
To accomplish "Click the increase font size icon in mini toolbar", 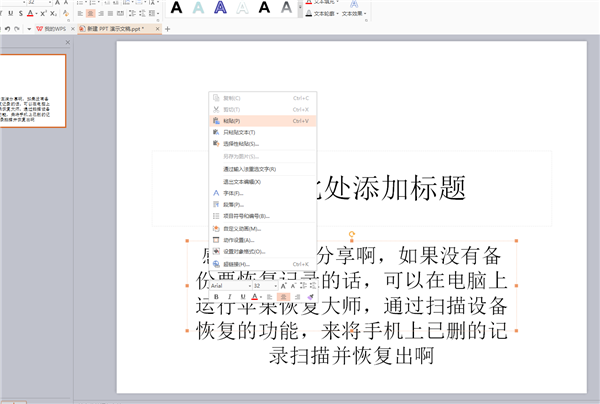I will [285, 285].
